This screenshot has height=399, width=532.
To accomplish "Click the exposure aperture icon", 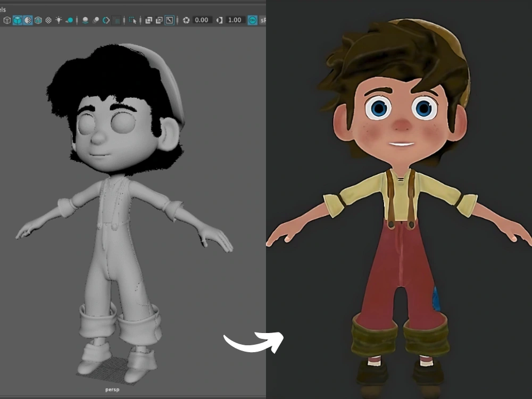I will pos(186,20).
